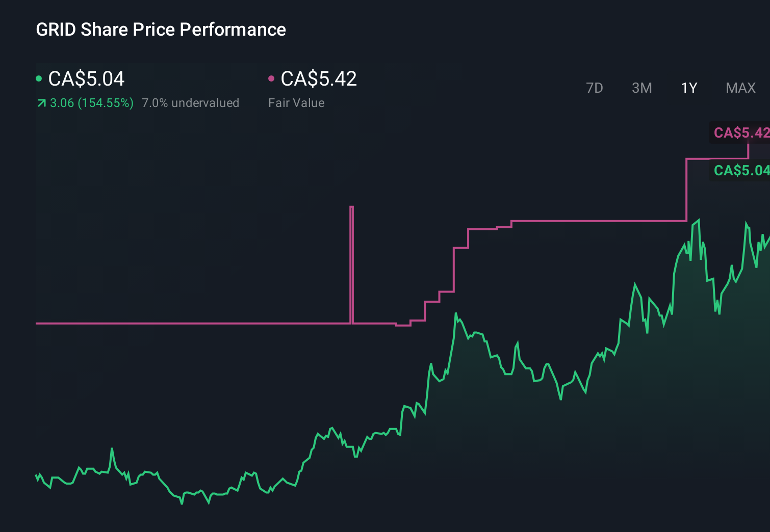
Task: Click the CA$5.04 green price marker
Action: pos(741,171)
